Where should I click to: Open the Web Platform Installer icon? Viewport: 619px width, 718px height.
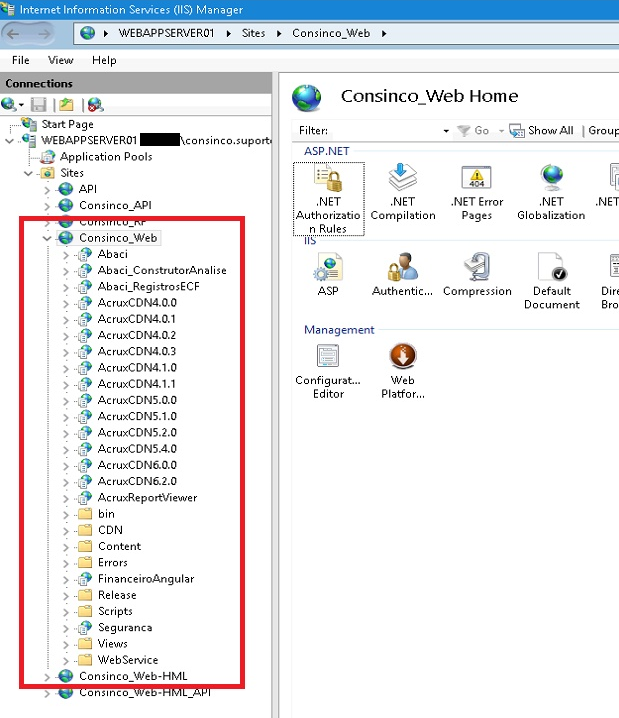click(403, 371)
